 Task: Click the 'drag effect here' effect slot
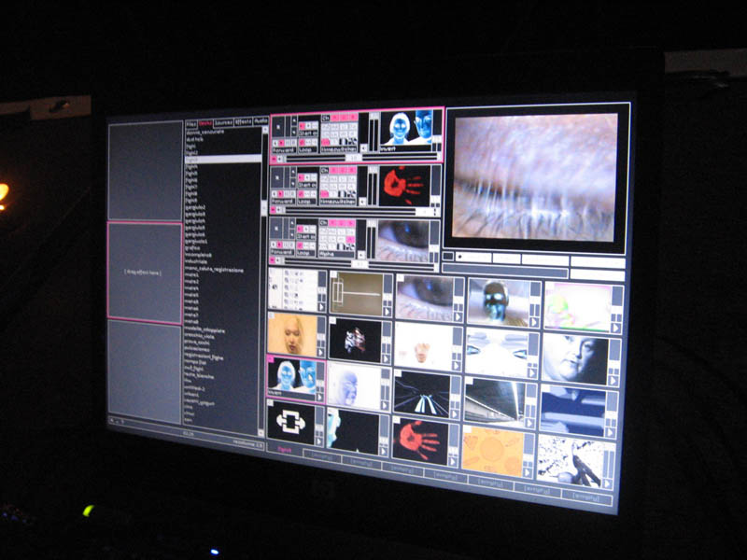[145, 273]
